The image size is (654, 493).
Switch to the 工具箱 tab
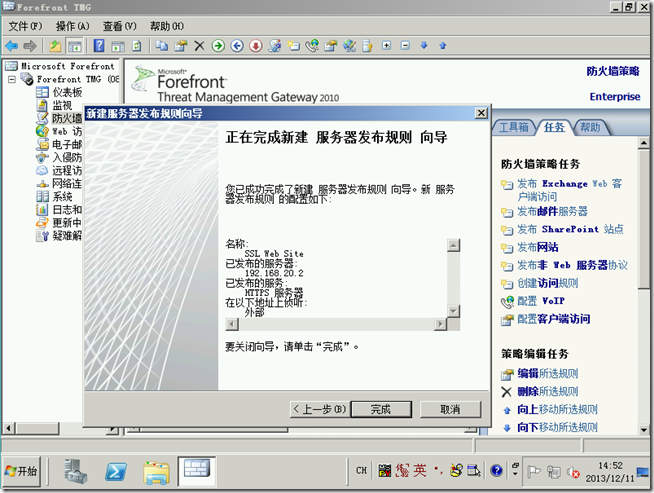click(514, 127)
